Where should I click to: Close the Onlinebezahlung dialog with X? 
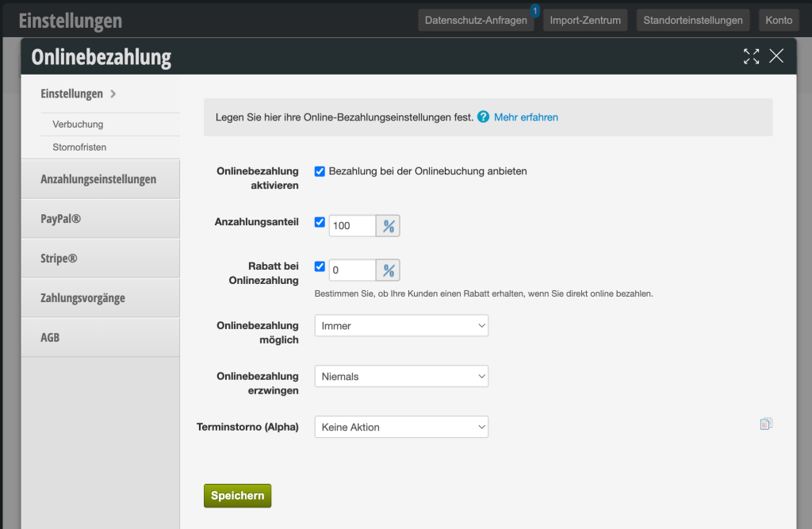[776, 56]
